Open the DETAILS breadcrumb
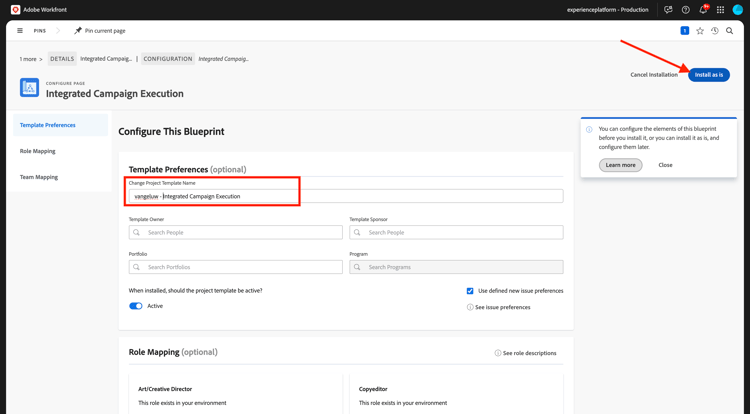This screenshot has height=414, width=750. pyautogui.click(x=62, y=59)
